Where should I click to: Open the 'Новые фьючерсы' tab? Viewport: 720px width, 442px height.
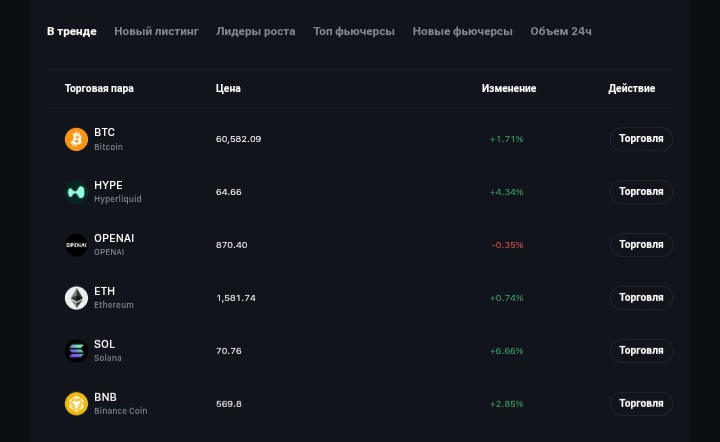(x=462, y=31)
